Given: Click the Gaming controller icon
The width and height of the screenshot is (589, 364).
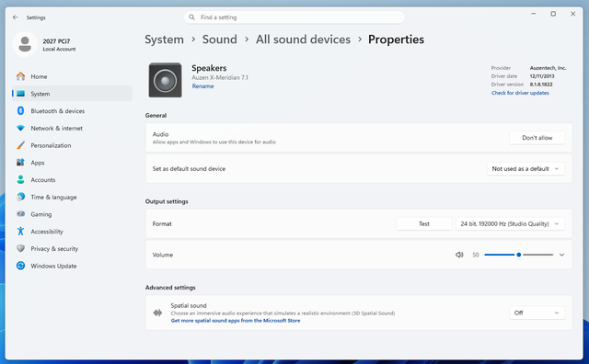Looking at the screenshot, I should 20,214.
